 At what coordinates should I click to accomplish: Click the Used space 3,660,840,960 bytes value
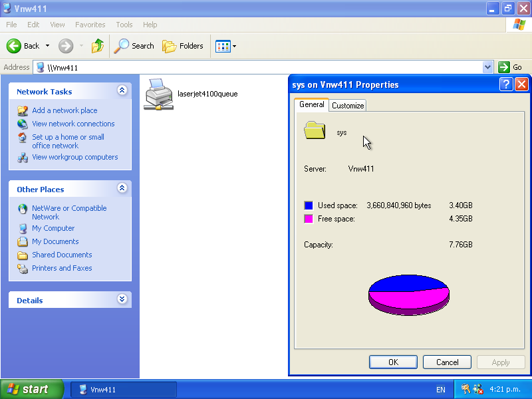[x=398, y=205]
